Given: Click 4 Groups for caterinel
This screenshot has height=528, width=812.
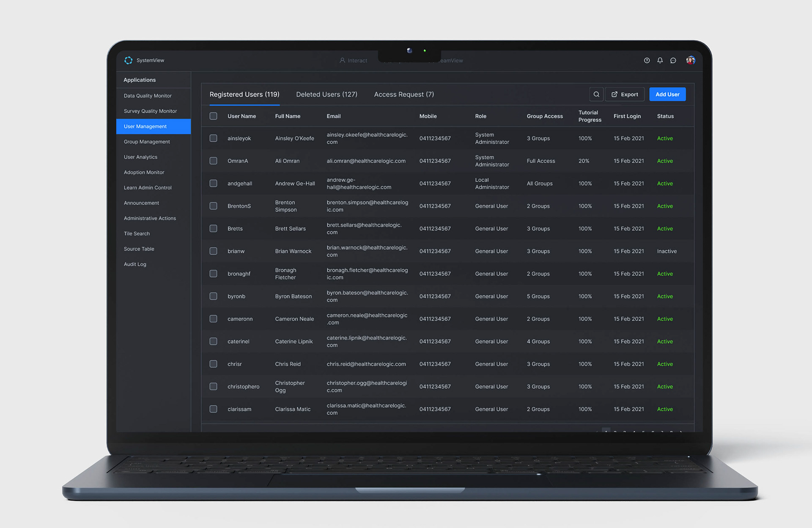Looking at the screenshot, I should click(x=538, y=341).
